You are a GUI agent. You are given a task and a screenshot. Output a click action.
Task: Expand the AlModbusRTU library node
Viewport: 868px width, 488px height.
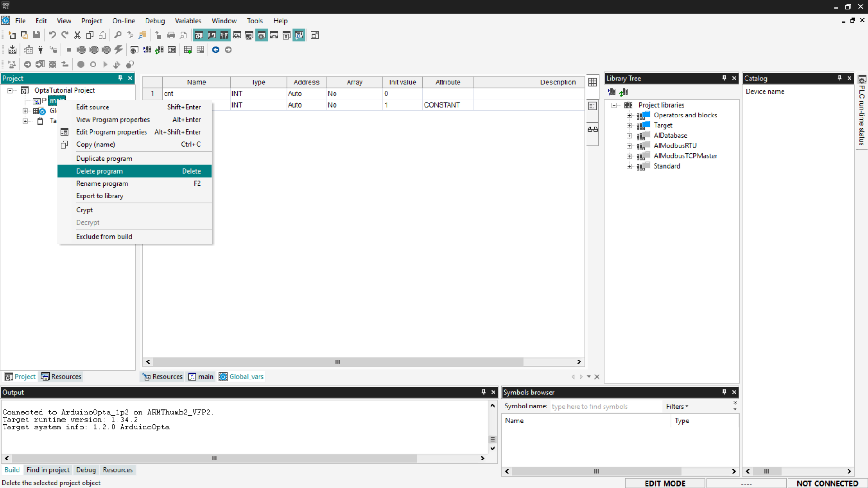pos(629,146)
